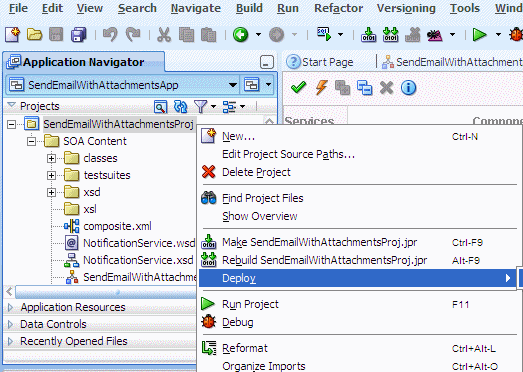This screenshot has height=372, width=523.
Task: Expand the Data Controls section
Action: click(x=10, y=324)
